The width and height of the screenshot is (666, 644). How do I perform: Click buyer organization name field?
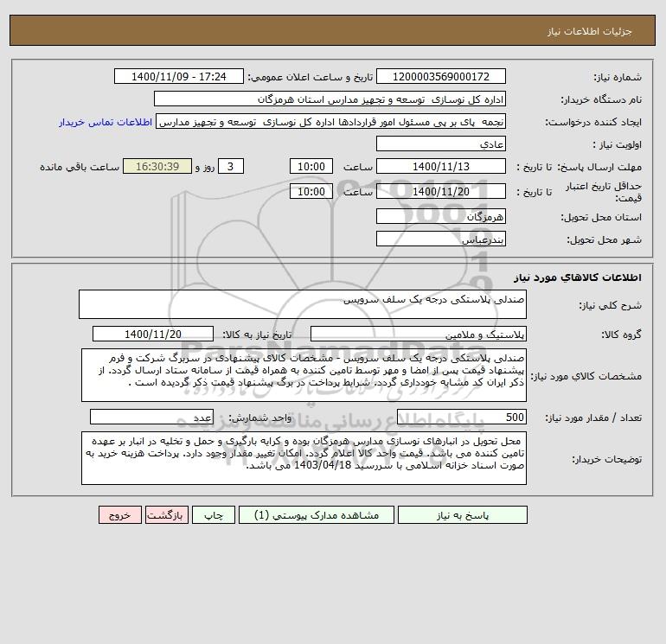pos(330,99)
